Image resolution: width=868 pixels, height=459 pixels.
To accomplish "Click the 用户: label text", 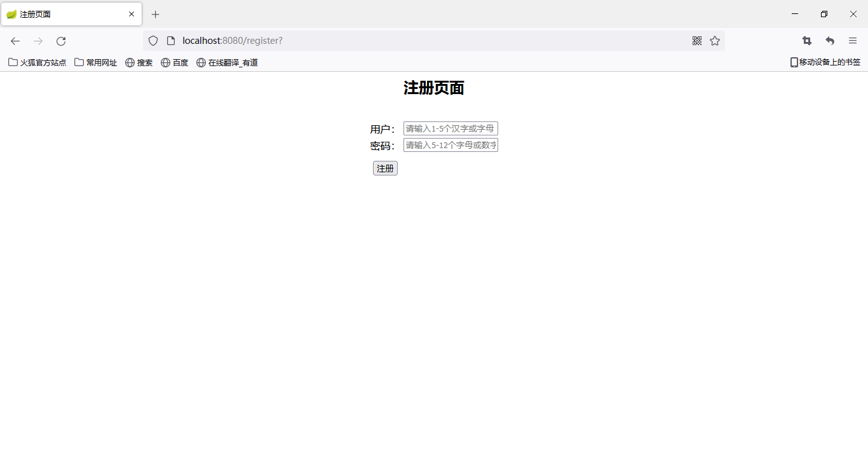I will (x=383, y=129).
